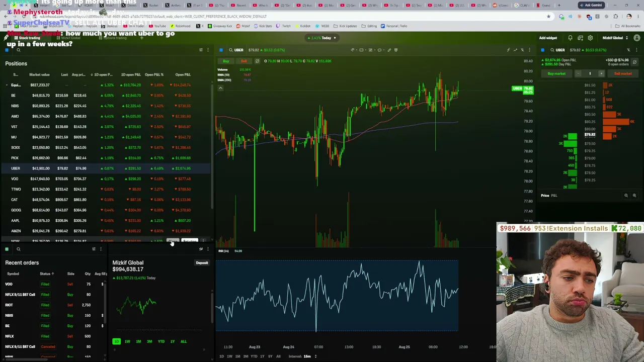Sort recent orders by Status
The width and height of the screenshot is (644, 362).
pos(47,274)
